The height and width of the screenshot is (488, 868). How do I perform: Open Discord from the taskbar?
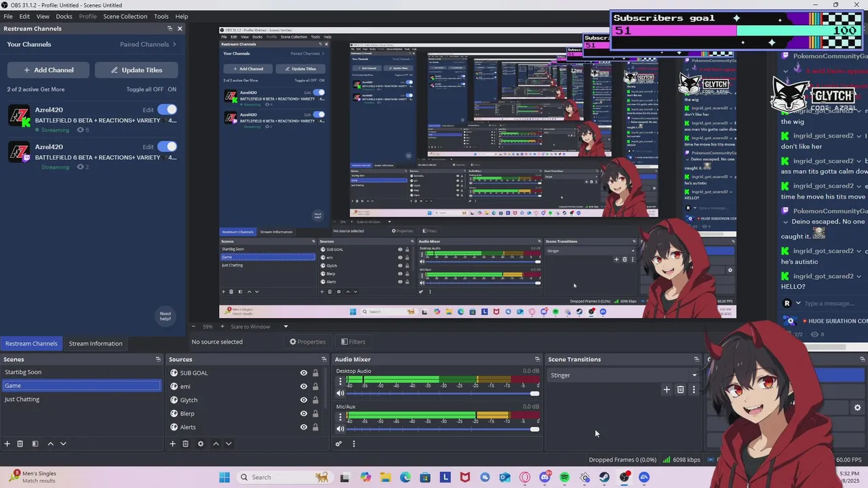click(545, 477)
